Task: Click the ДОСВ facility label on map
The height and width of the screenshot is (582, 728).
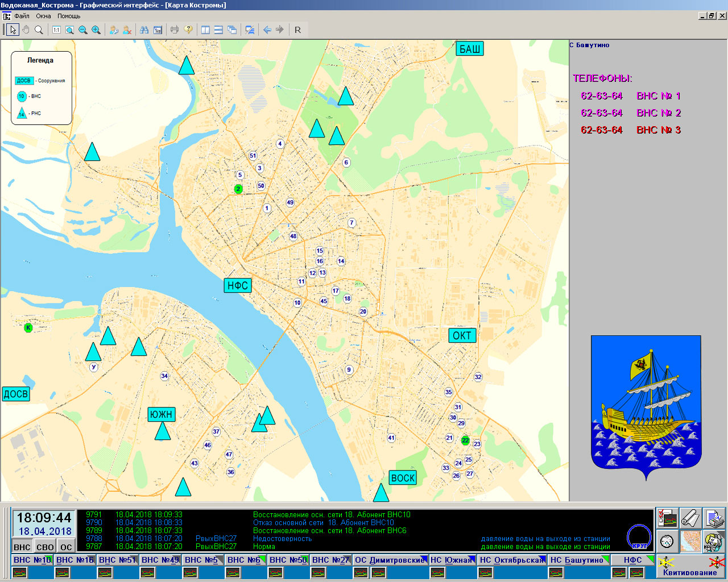Action: [x=15, y=394]
